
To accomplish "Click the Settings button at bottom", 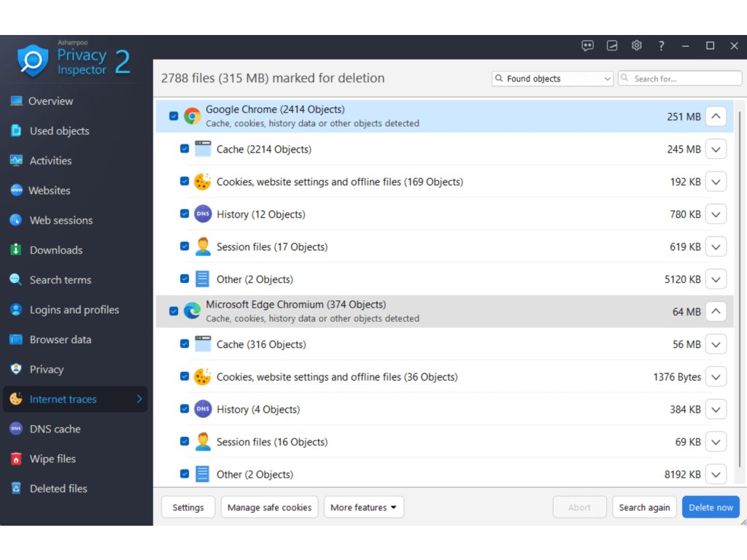I will pyautogui.click(x=188, y=507).
